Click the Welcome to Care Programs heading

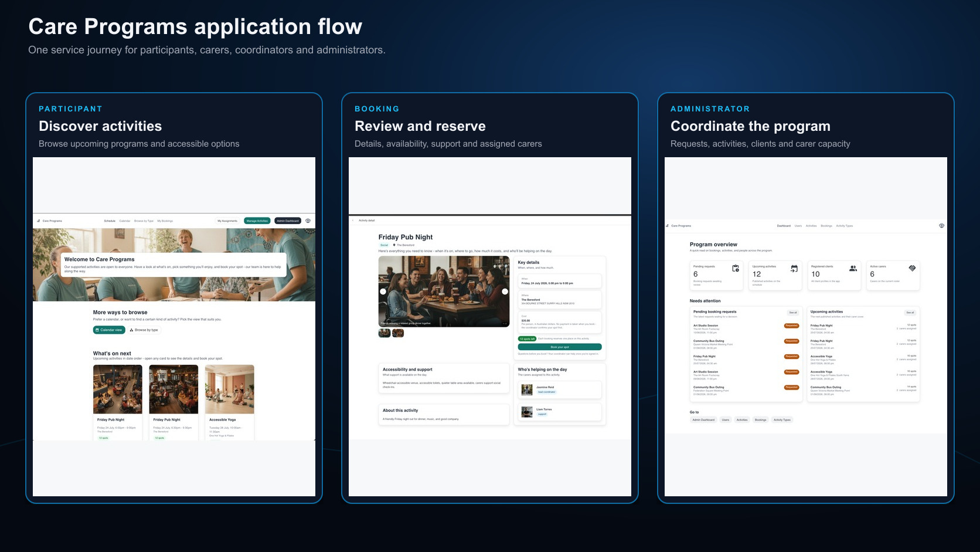pyautogui.click(x=100, y=259)
